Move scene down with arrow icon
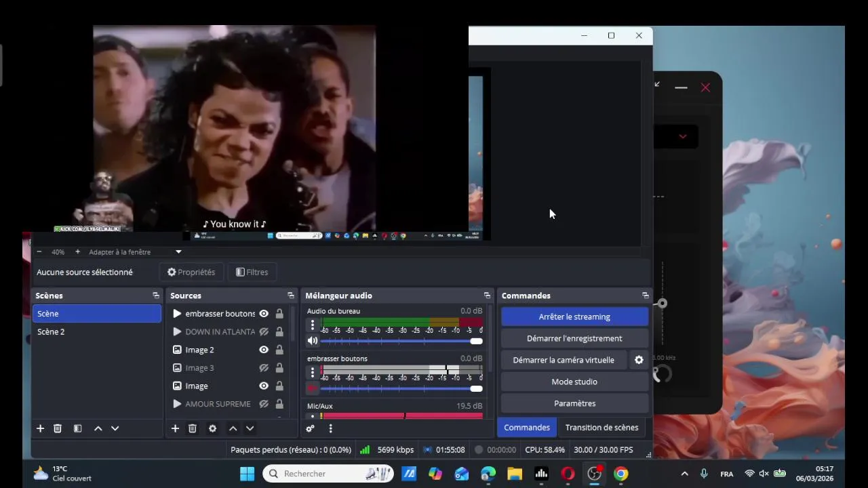The width and height of the screenshot is (868, 488). pos(115,428)
